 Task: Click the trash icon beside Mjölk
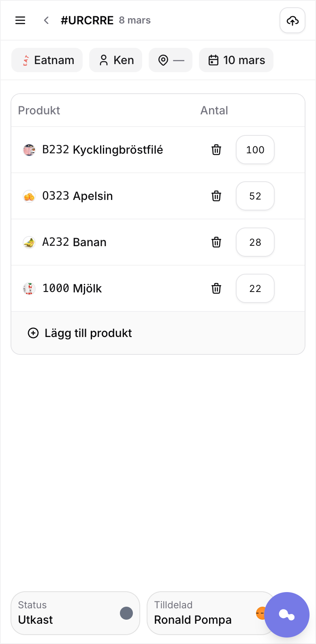click(216, 288)
